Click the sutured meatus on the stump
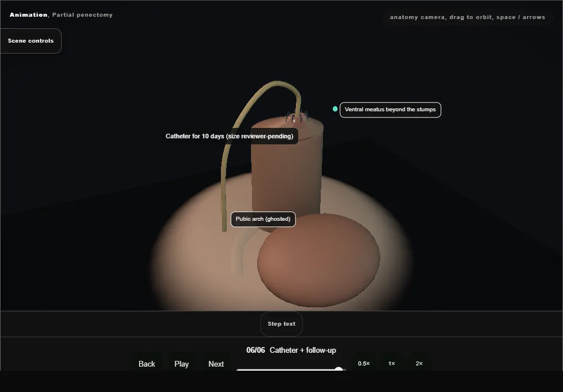The width and height of the screenshot is (563, 392). click(x=296, y=117)
